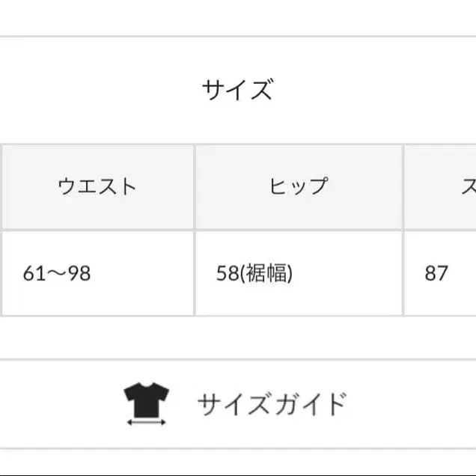This screenshot has width=476, height=476.
Task: Click the 61〜98 waist value cell
Action: [x=57, y=273]
